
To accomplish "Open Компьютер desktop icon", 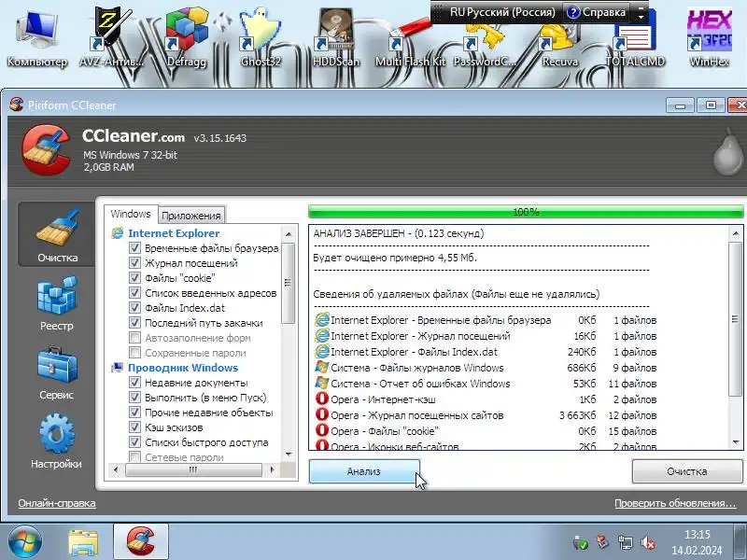I will (36, 38).
